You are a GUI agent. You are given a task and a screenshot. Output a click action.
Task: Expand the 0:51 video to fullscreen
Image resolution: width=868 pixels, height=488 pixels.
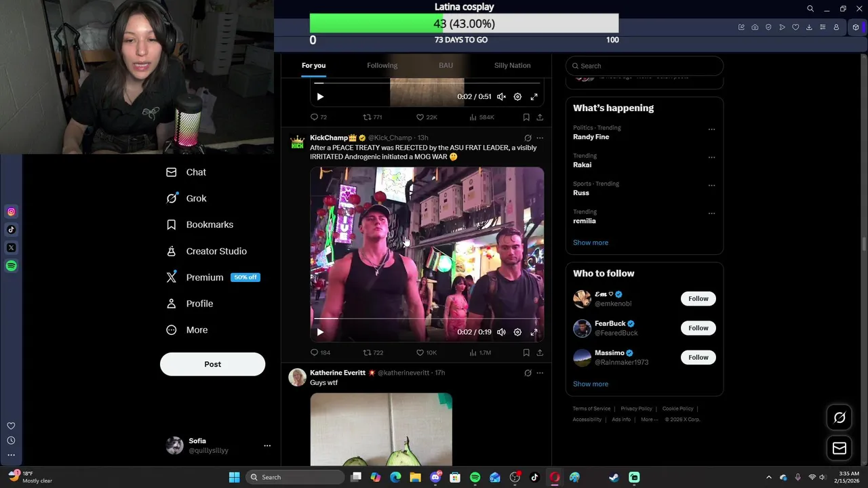pyautogui.click(x=534, y=97)
